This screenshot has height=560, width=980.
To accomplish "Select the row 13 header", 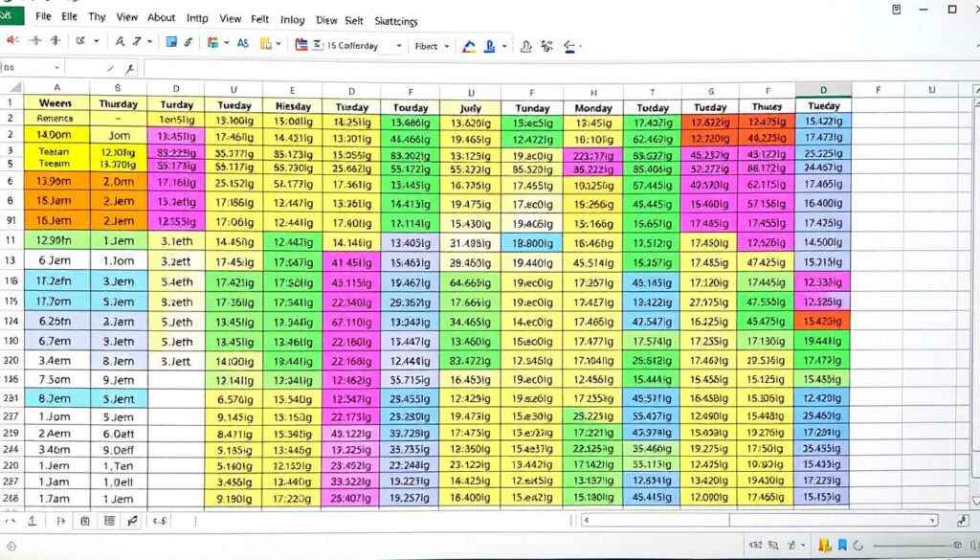I will tap(11, 260).
